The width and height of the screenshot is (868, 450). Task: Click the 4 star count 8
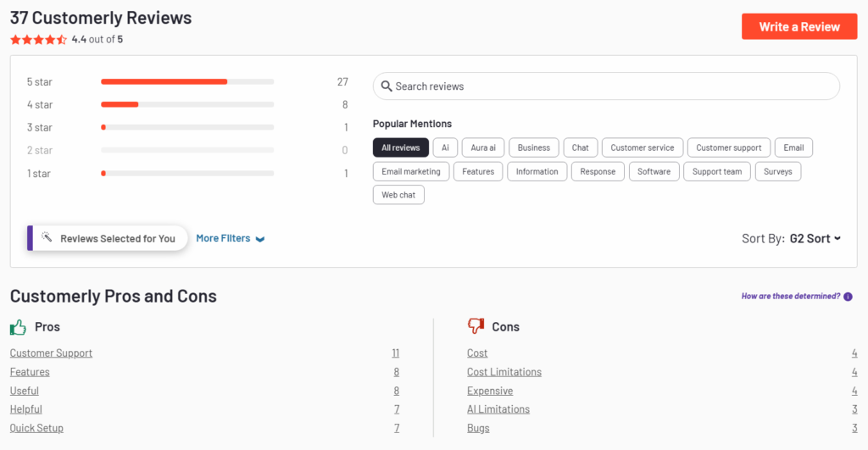(x=345, y=104)
